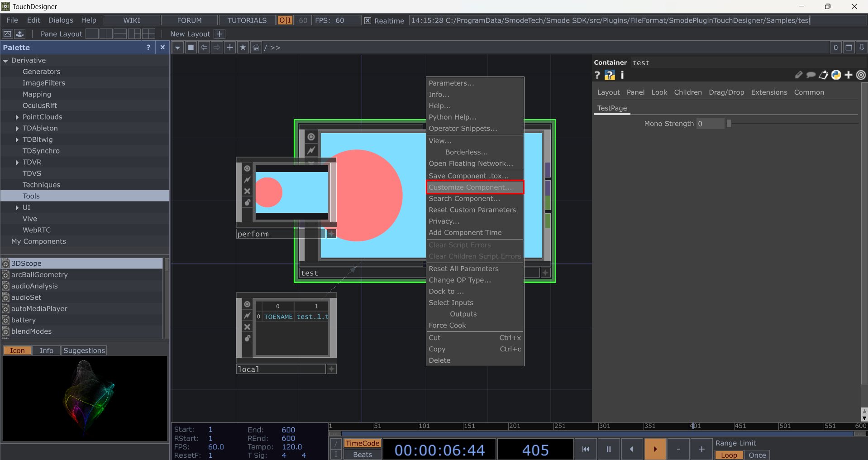Choose Customize Component... from context menu
Image resolution: width=868 pixels, height=460 pixels.
point(475,187)
